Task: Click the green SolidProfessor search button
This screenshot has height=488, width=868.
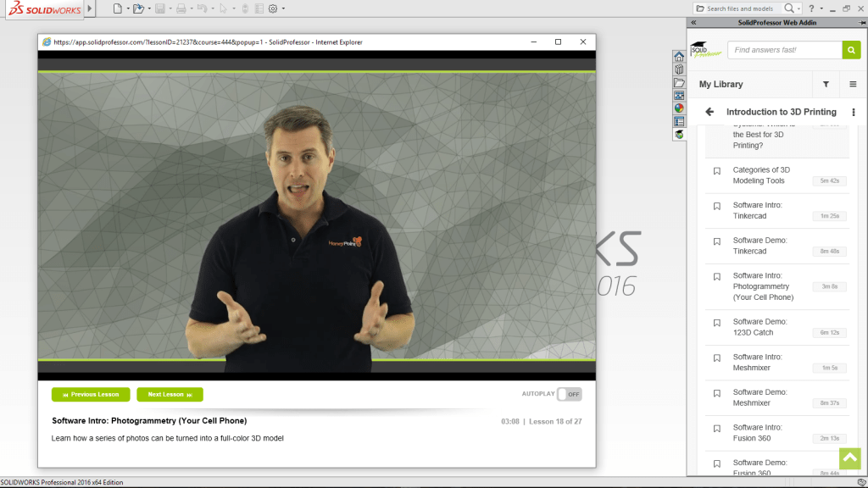Action: (x=851, y=50)
